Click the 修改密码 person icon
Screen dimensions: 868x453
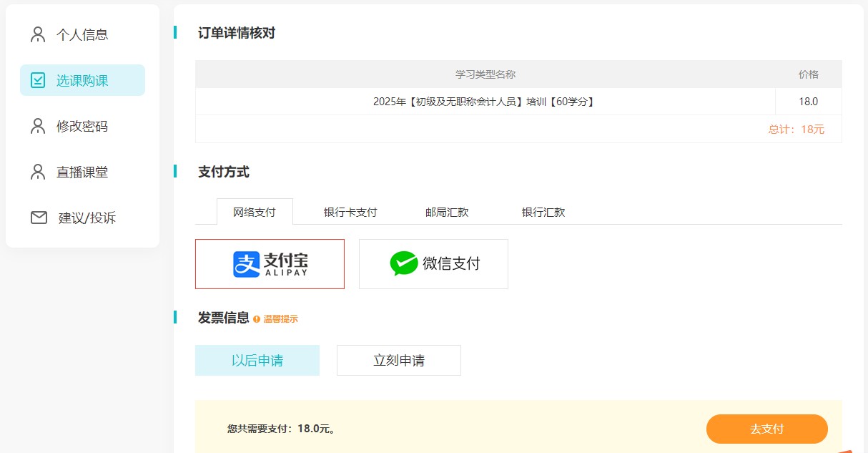coord(38,126)
